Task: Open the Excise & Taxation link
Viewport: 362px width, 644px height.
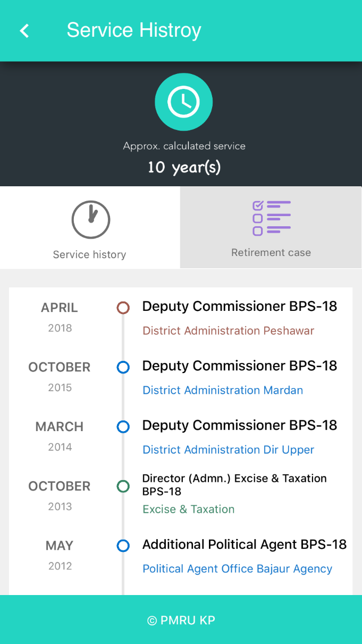Action: [x=188, y=509]
